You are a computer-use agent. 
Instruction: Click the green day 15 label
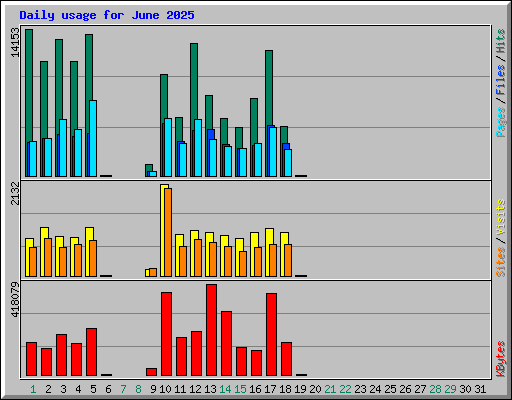(240, 389)
